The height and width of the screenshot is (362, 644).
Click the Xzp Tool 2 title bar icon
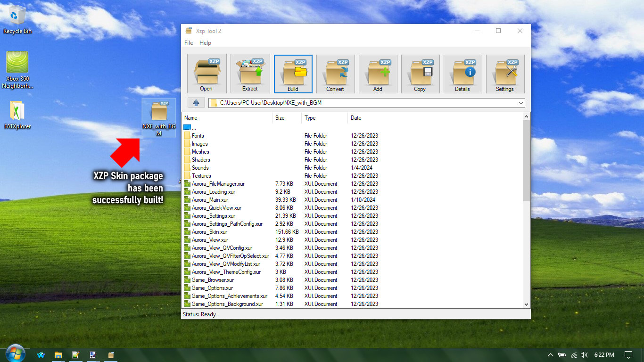coord(189,31)
